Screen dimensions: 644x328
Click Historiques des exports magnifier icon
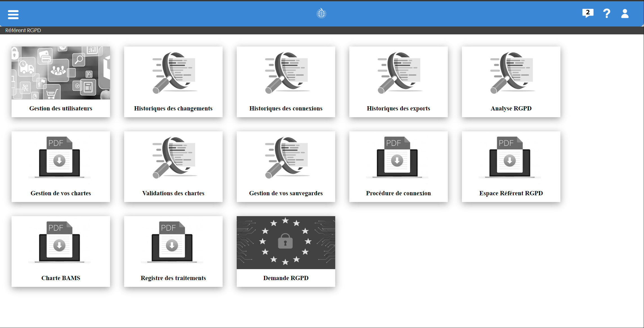pyautogui.click(x=399, y=73)
